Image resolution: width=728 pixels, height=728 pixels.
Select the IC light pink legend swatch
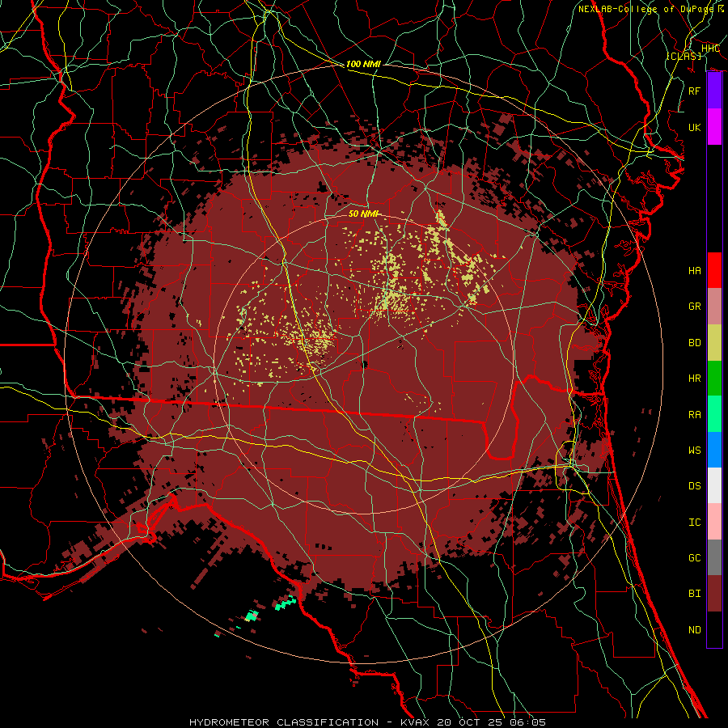tap(714, 522)
